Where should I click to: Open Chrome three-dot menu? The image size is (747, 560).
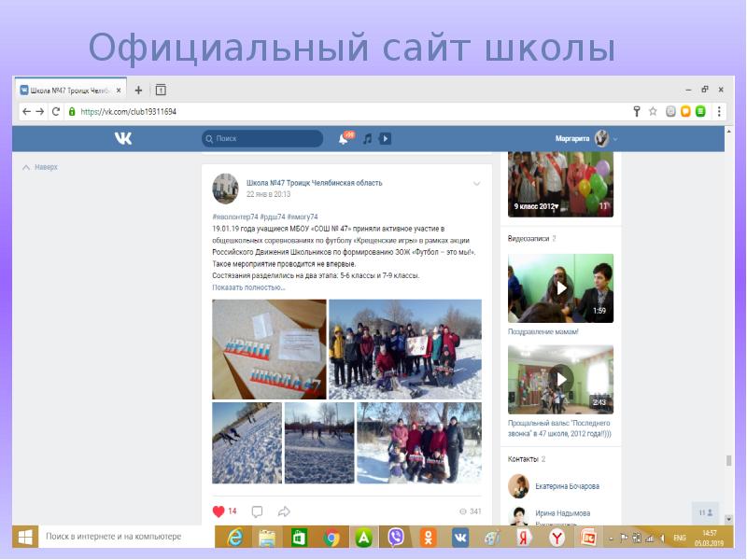click(x=719, y=111)
